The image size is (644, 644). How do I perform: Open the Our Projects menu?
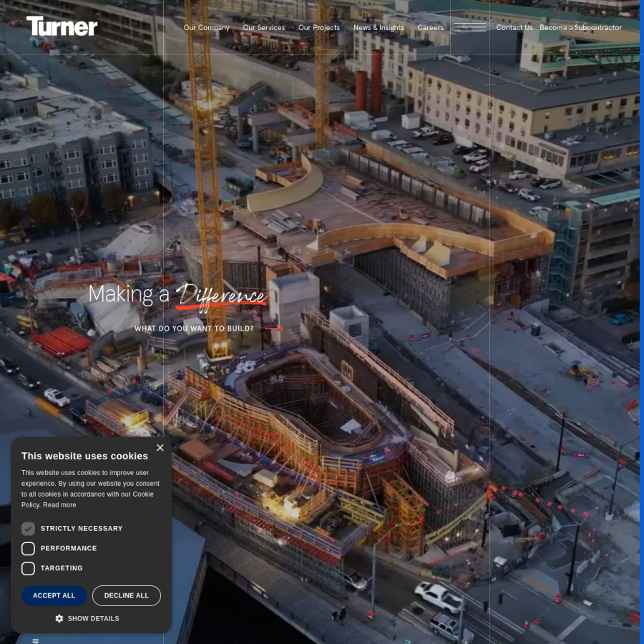(319, 27)
